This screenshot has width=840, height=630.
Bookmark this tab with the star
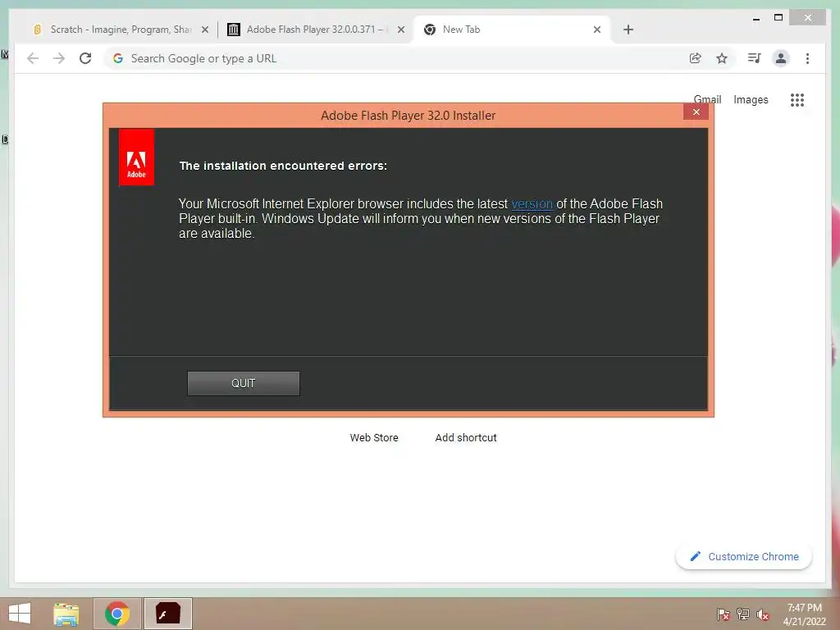click(722, 58)
